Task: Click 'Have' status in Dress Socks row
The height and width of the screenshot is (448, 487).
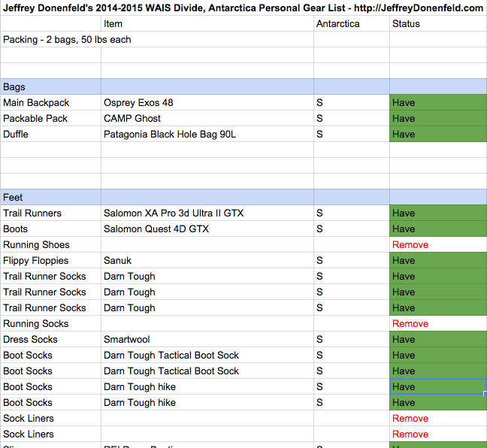Action: [438, 339]
